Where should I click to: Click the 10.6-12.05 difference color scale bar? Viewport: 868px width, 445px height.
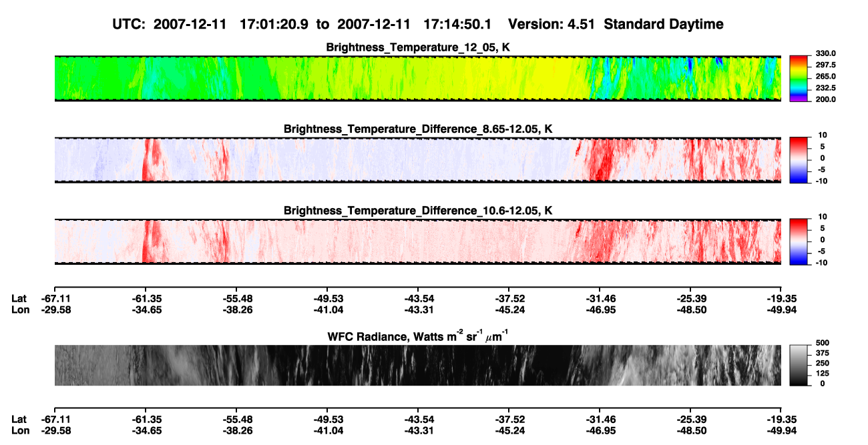coord(799,240)
